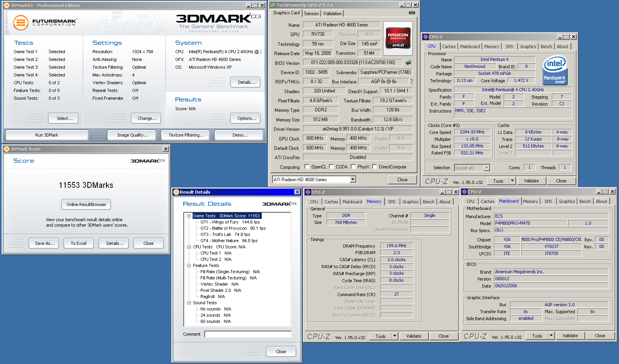Open the Graphics tab in the CPU-Z CPU window
Image resolution: width=619 pixels, height=364 pixels.
tap(528, 47)
